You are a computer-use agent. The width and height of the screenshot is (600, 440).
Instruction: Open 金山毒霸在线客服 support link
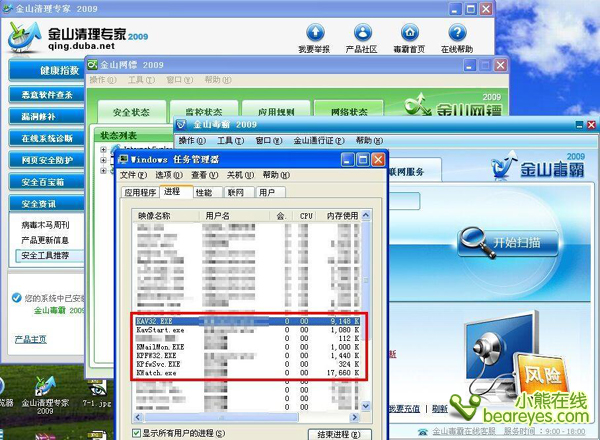click(464, 432)
